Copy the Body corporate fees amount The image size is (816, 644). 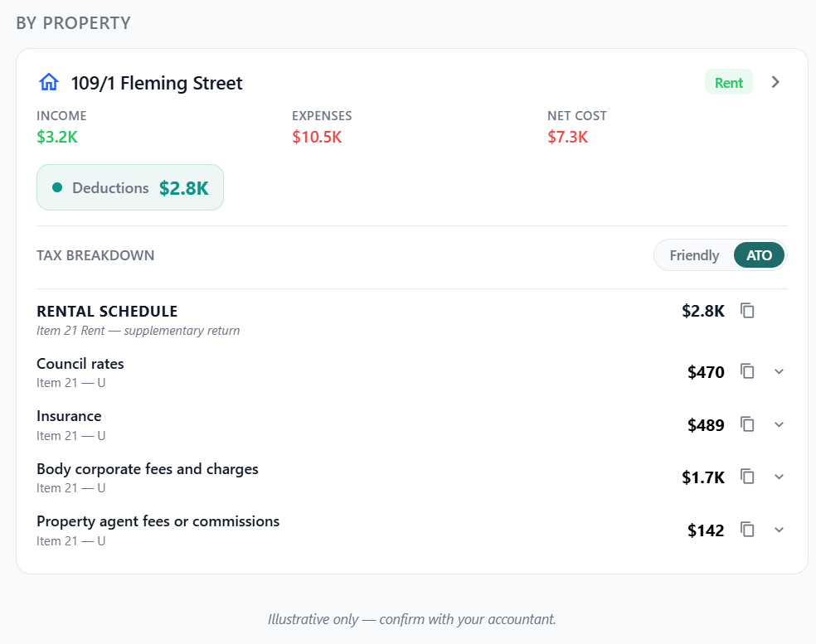pyautogui.click(x=747, y=477)
